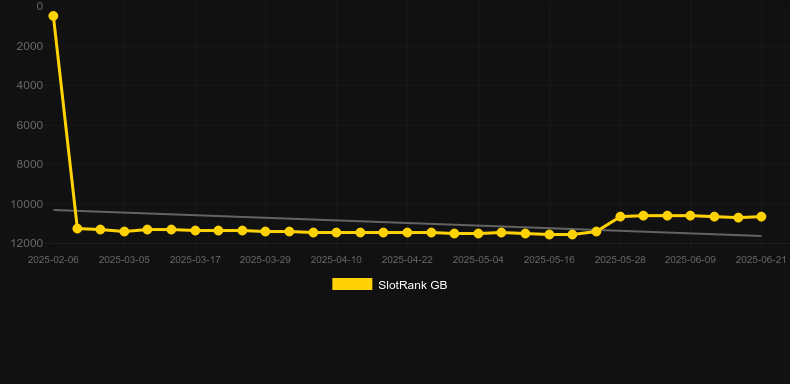Click the 6000 y-axis tick label
The height and width of the screenshot is (384, 790).
30,125
